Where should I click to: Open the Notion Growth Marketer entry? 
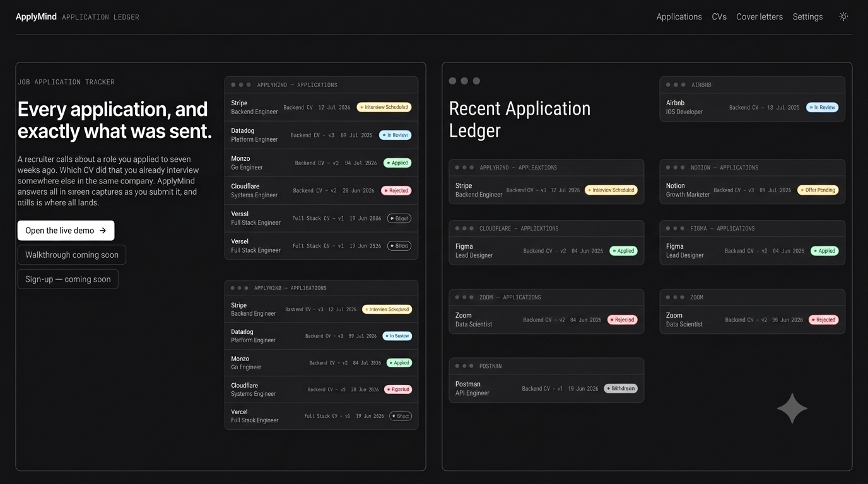pyautogui.click(x=752, y=190)
